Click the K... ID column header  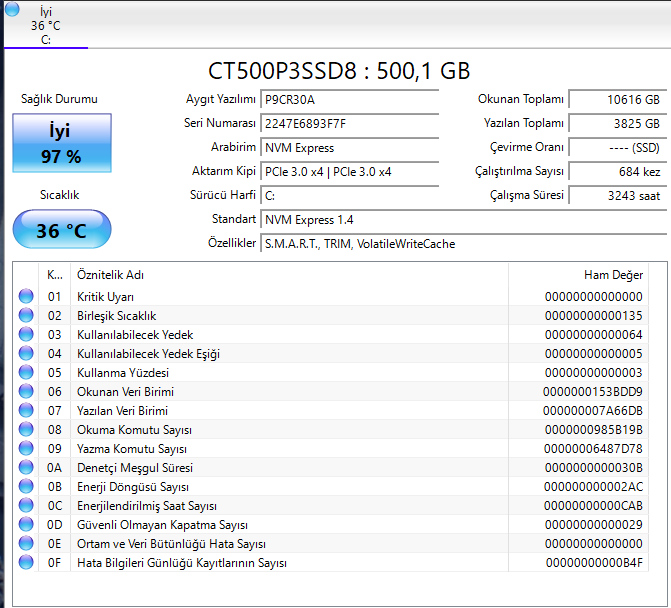tap(54, 275)
